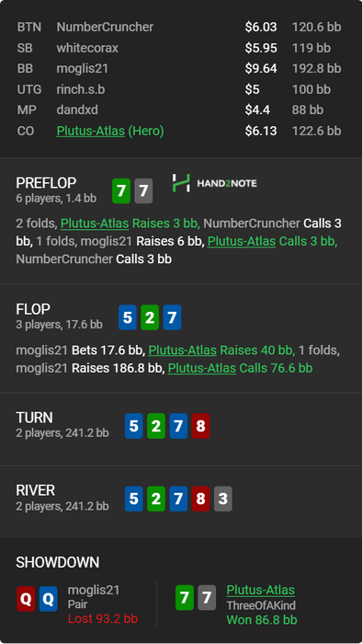Select the green 2 card on flop

point(150,317)
